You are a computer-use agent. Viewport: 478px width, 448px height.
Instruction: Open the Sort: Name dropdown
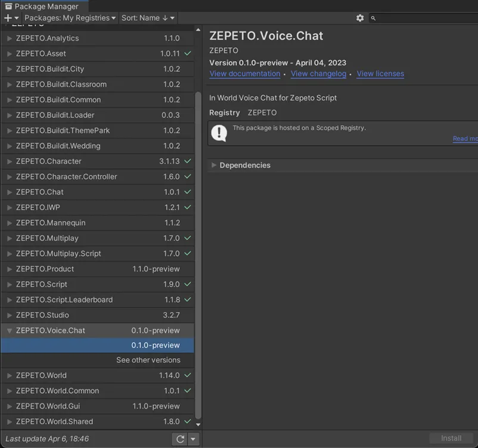click(148, 18)
